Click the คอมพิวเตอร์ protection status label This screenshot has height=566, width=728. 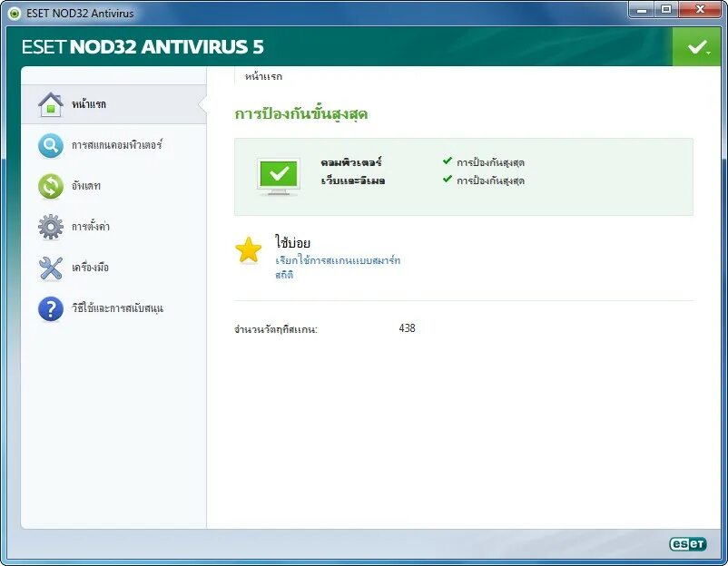click(x=351, y=162)
